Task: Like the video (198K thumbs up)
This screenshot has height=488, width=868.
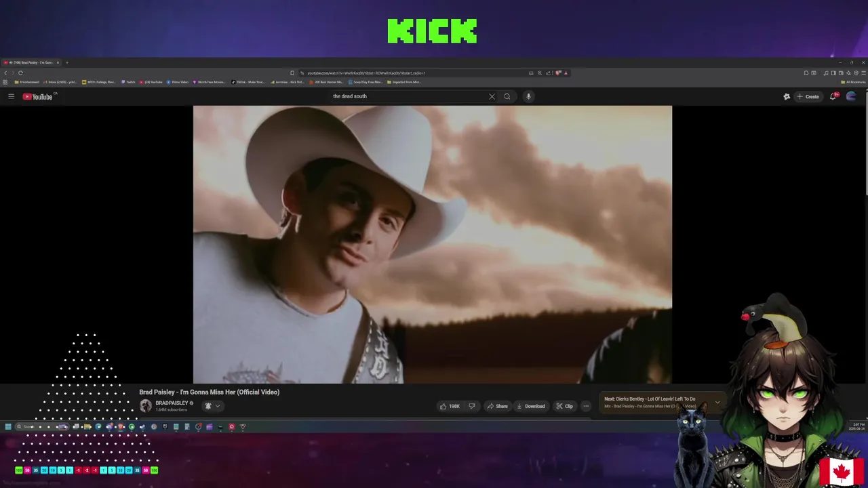Action: point(450,406)
